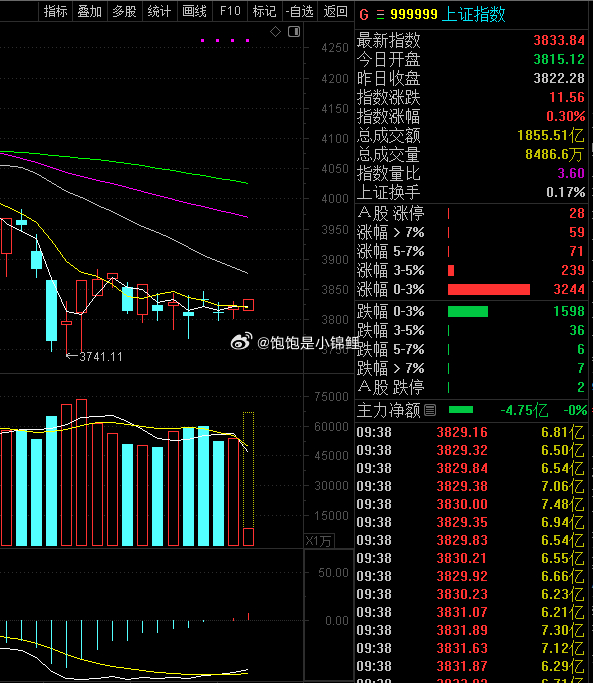Select today's open value 3815.12
The height and width of the screenshot is (683, 593).
pyautogui.click(x=559, y=59)
